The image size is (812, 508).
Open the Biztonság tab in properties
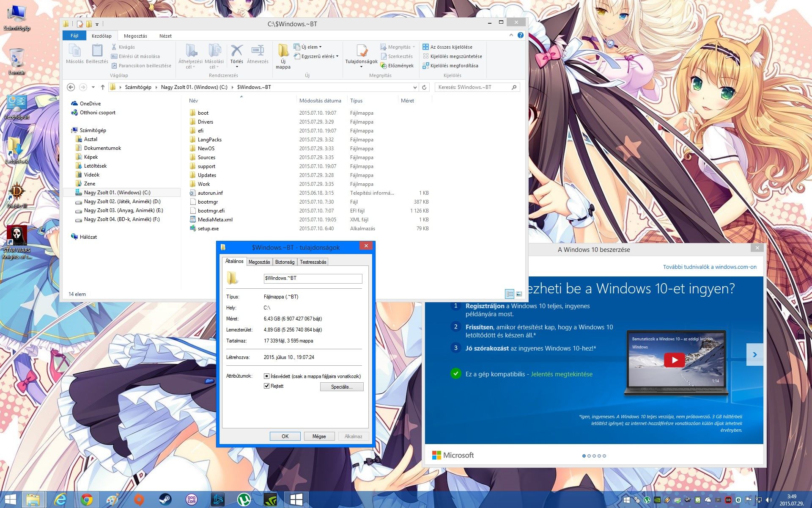(285, 262)
